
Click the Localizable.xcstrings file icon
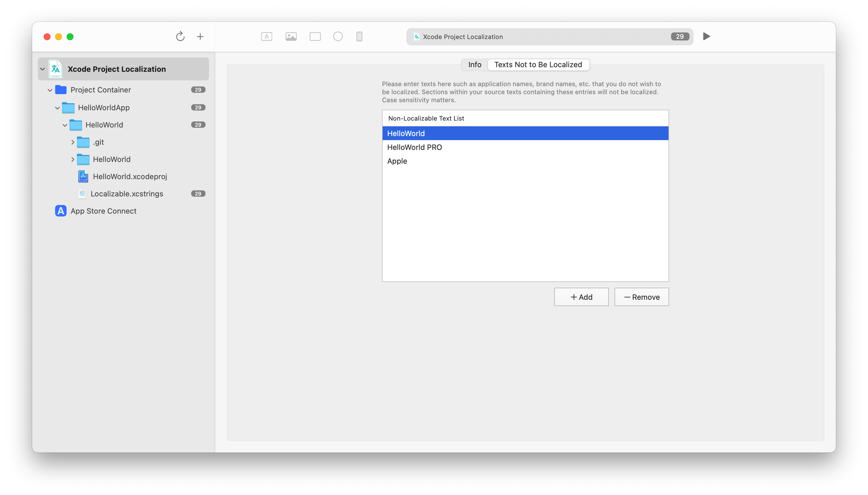(x=82, y=194)
